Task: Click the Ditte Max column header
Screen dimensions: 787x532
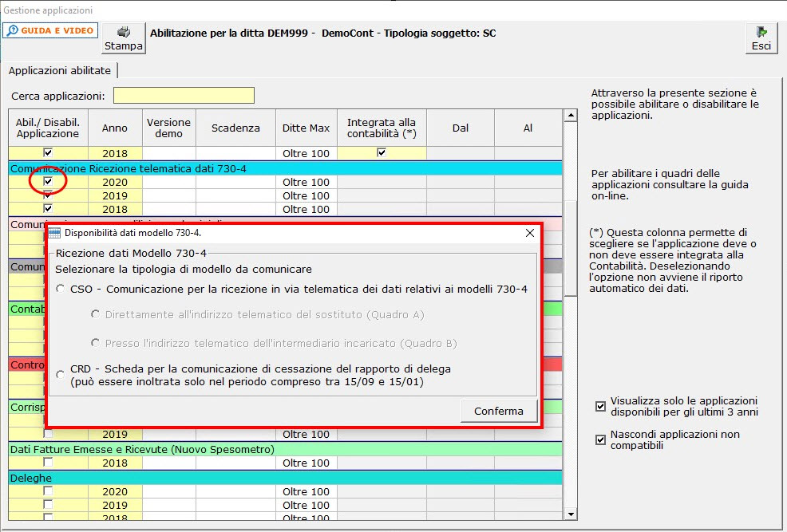Action: point(306,128)
